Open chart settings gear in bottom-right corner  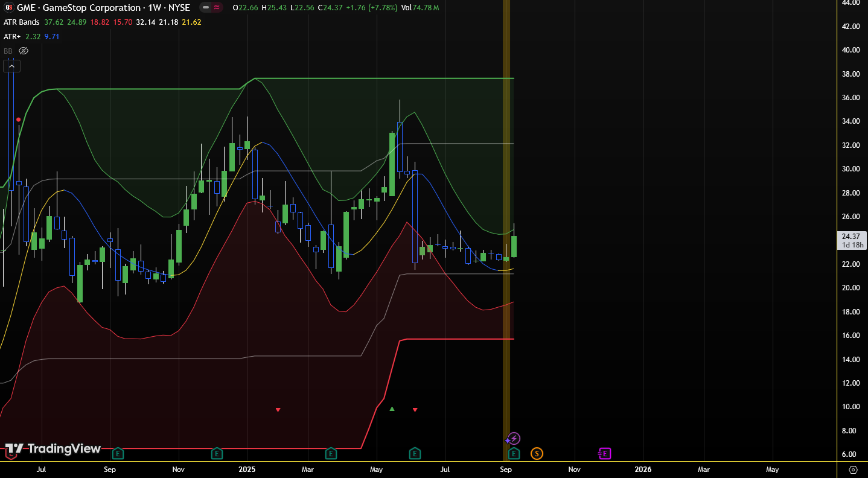coord(853,469)
